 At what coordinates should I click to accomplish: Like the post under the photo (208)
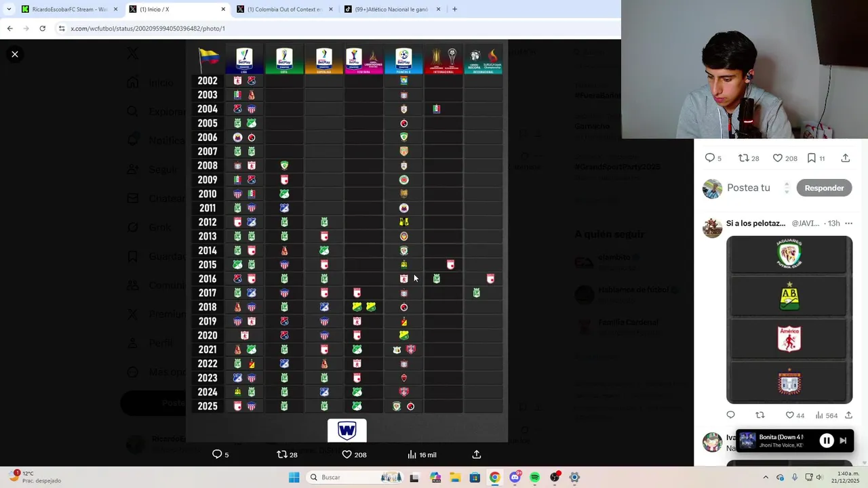353,454
